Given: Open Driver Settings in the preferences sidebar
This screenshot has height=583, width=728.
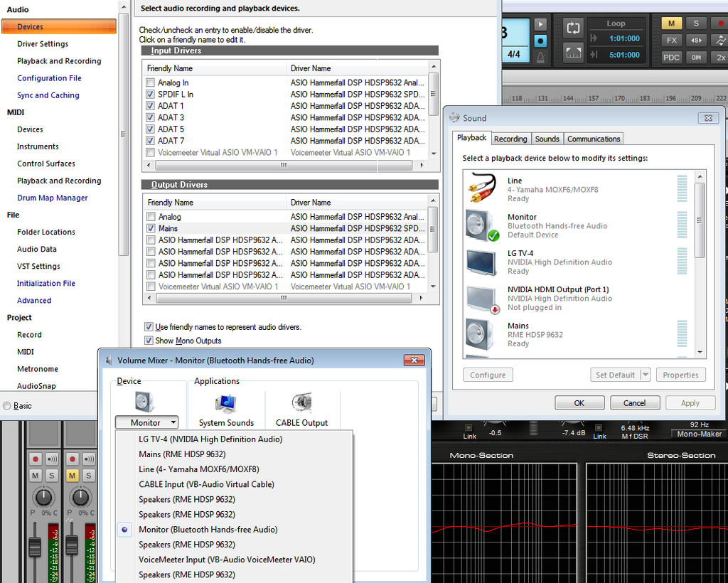Looking at the screenshot, I should pos(43,44).
